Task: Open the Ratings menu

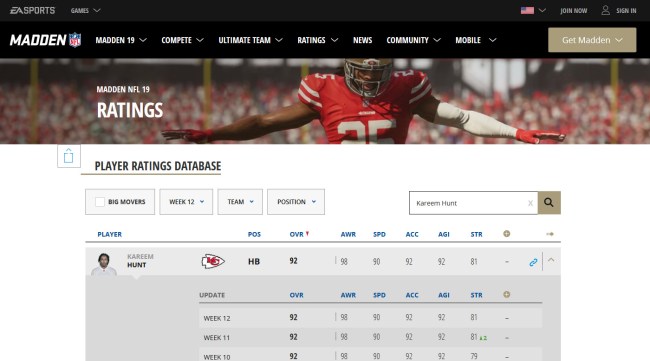Action: (318, 40)
